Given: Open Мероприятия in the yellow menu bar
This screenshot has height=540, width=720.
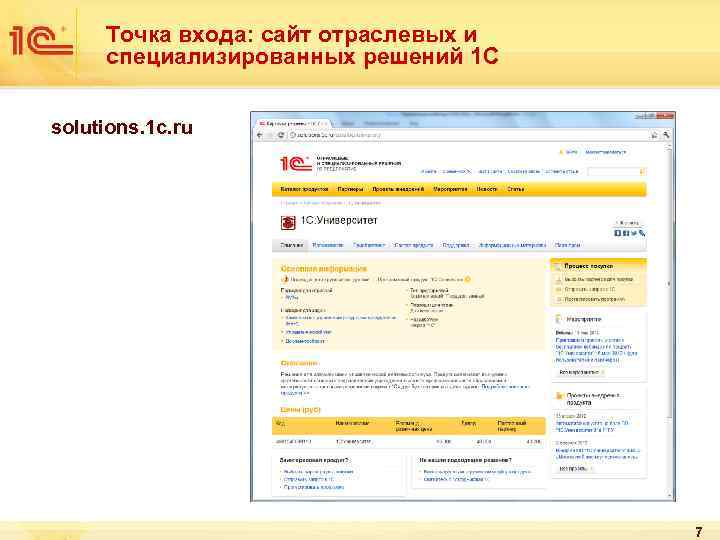Looking at the screenshot, I should [x=450, y=189].
